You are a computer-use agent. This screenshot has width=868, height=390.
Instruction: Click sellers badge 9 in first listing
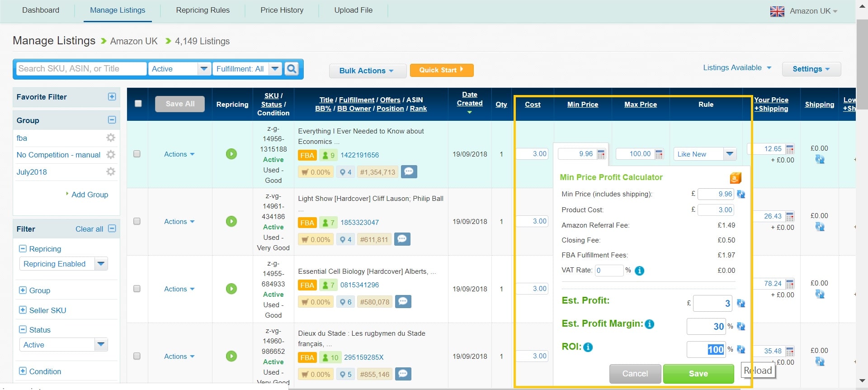coord(329,155)
